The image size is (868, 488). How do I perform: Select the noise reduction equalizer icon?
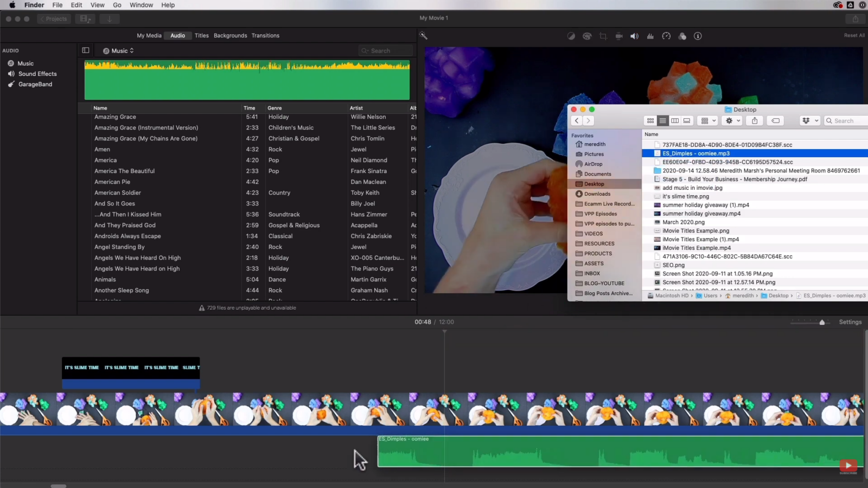tap(650, 36)
